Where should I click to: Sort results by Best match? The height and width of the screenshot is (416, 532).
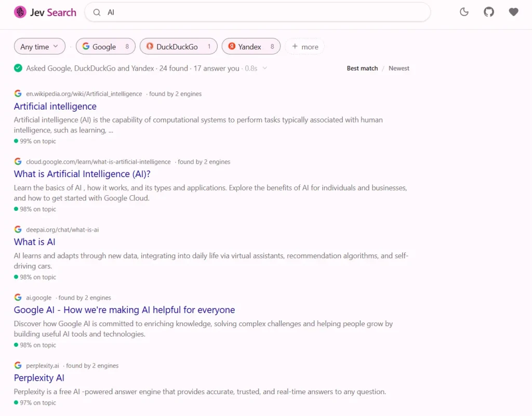pos(362,68)
